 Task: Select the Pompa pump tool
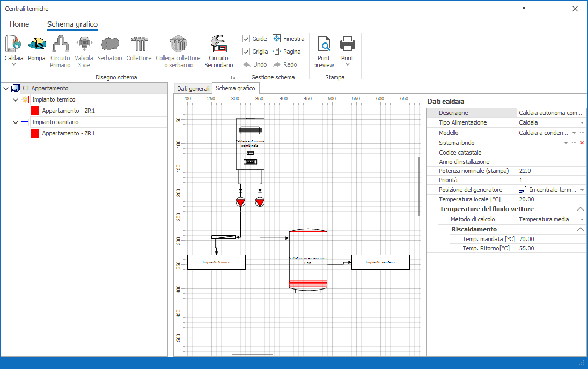pyautogui.click(x=36, y=44)
